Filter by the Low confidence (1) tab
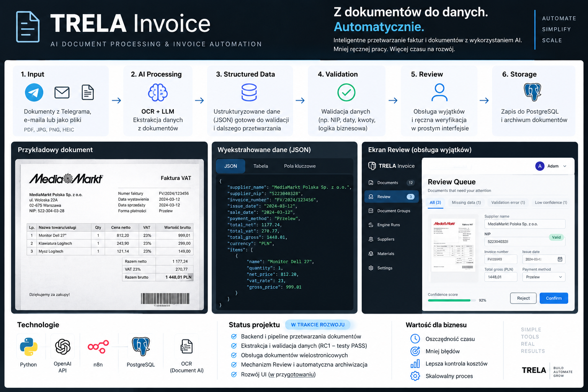This screenshot has width=588, height=392. [551, 203]
